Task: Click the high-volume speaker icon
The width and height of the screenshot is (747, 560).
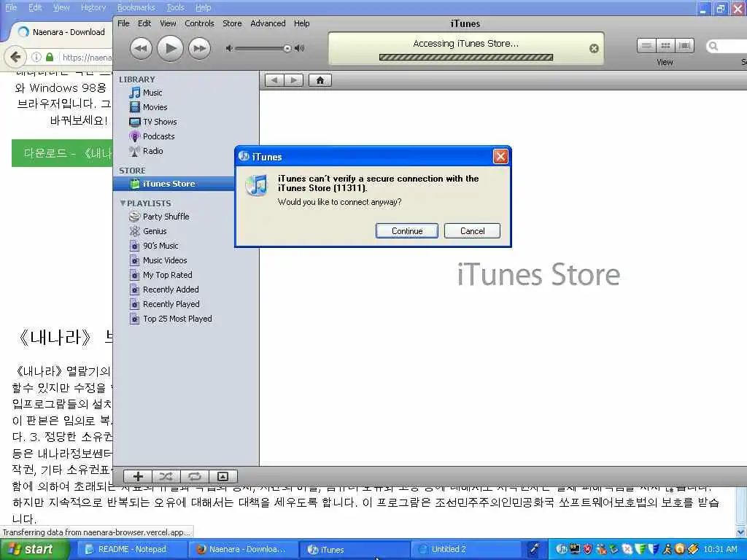Action: (x=299, y=48)
